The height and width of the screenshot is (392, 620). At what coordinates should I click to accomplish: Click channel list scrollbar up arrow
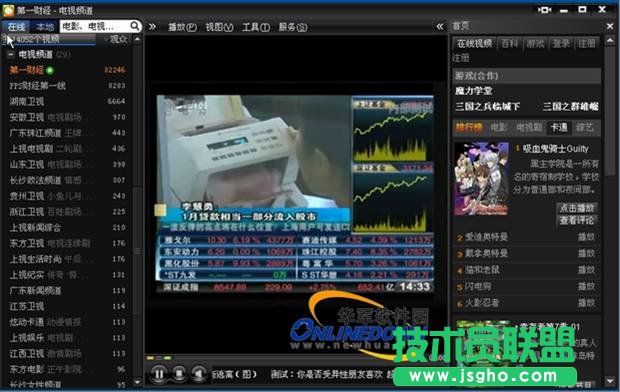point(137,39)
